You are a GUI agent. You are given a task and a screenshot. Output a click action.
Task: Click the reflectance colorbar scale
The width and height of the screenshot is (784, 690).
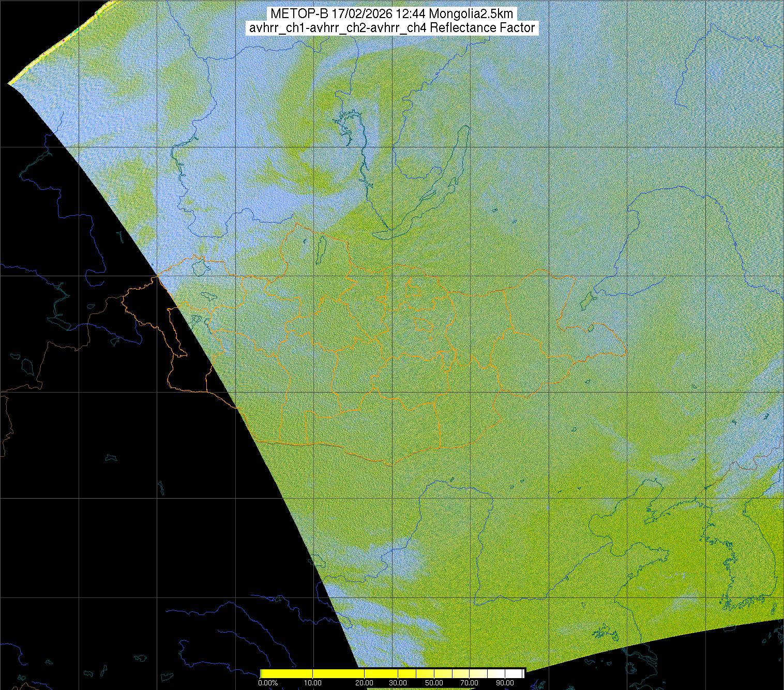coord(392,673)
